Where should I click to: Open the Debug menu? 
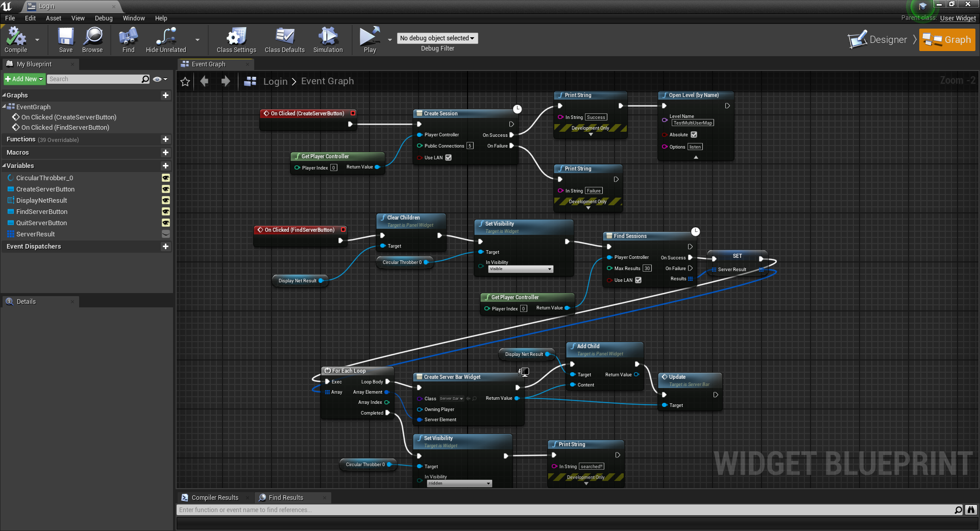click(x=104, y=18)
